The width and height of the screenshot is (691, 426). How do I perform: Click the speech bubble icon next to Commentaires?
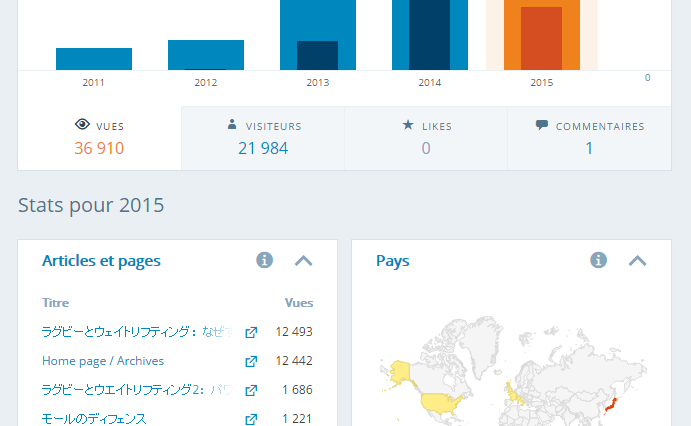(x=542, y=125)
